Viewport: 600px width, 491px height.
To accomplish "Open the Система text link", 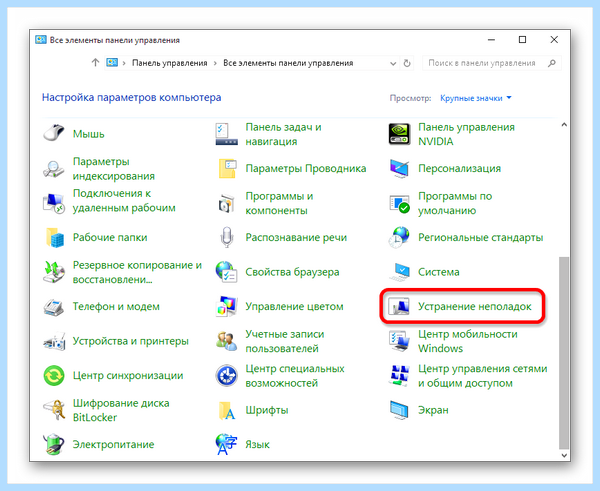I will click(439, 272).
